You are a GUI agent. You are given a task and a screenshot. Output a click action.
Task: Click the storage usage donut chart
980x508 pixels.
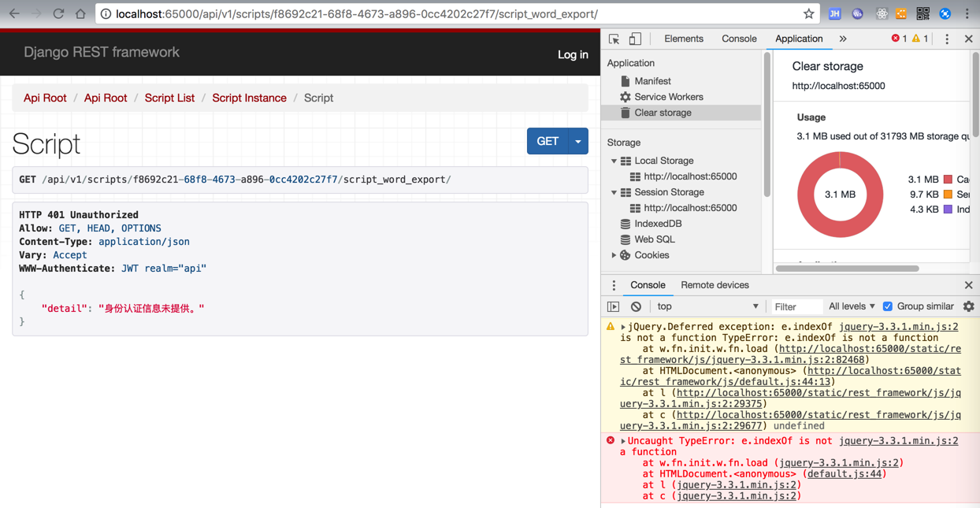click(x=840, y=195)
